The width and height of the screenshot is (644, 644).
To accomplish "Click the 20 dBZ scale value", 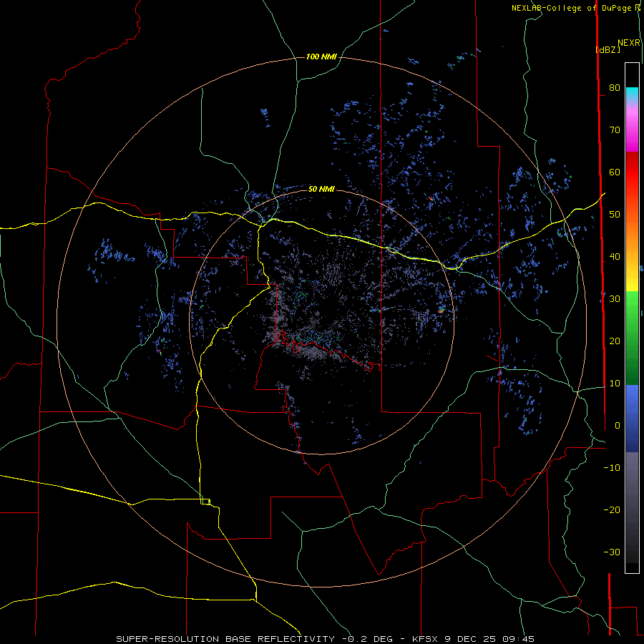I will (615, 341).
